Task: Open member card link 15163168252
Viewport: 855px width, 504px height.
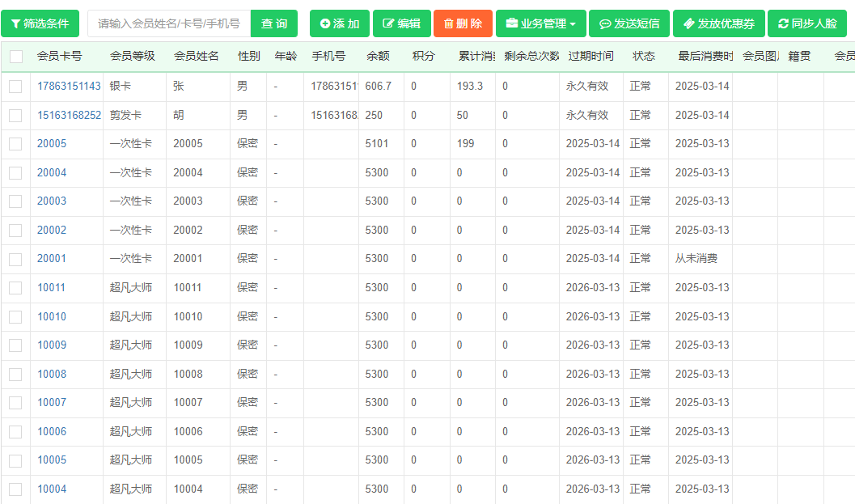Action: (x=69, y=115)
